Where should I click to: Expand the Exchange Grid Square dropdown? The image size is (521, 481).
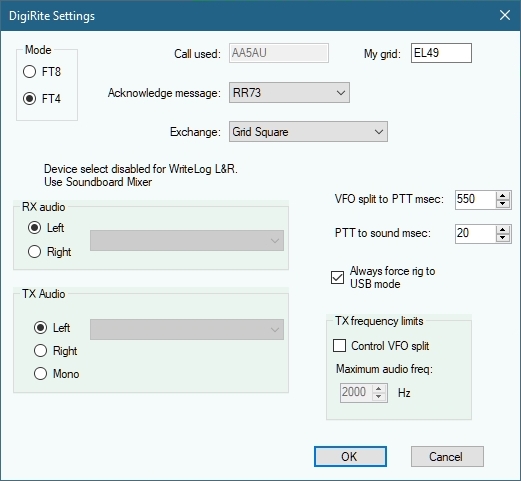tap(308, 132)
